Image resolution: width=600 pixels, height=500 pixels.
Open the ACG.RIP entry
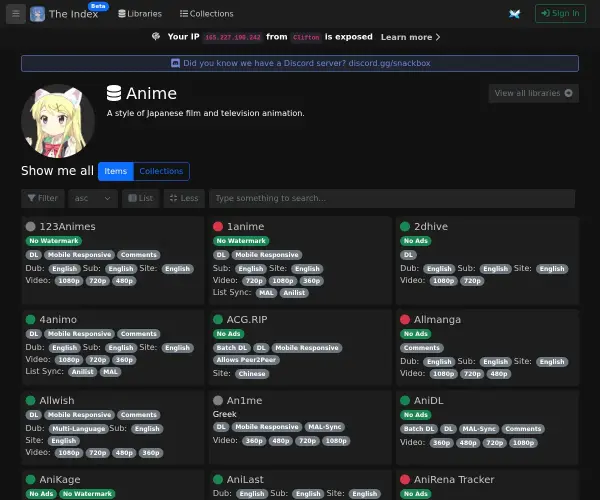[247, 319]
